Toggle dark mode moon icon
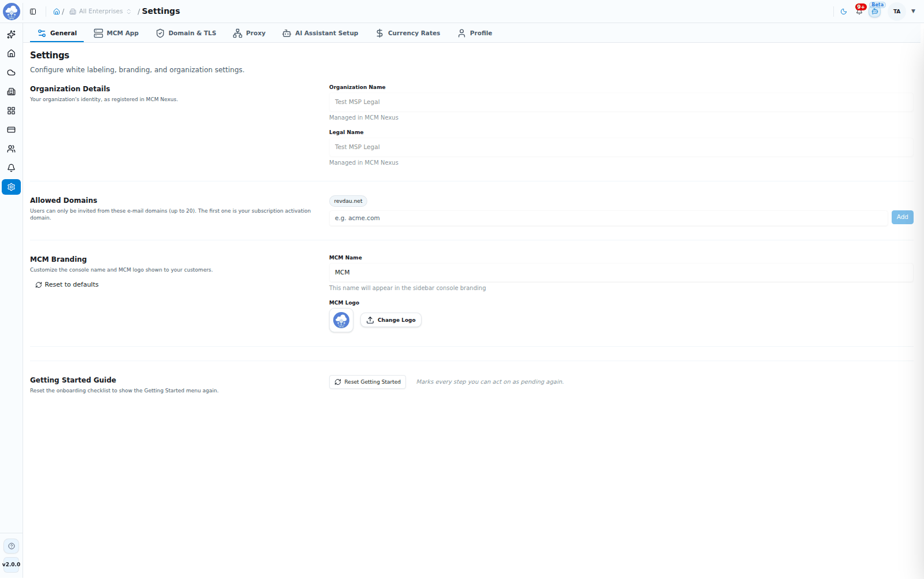This screenshot has height=579, width=924. (x=844, y=12)
